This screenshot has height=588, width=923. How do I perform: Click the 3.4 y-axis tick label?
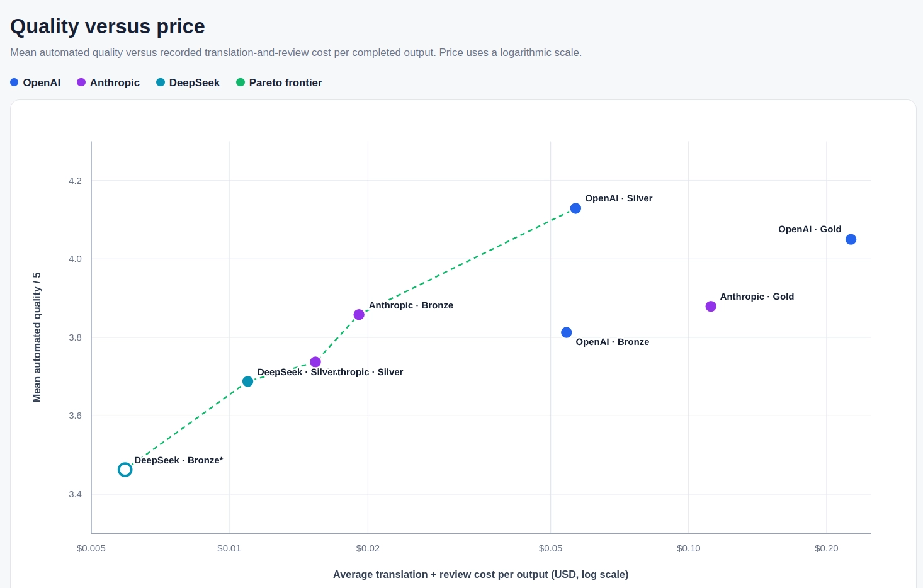click(x=76, y=494)
